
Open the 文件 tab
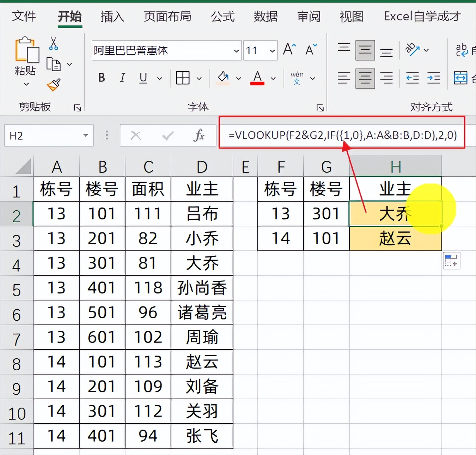point(24,16)
